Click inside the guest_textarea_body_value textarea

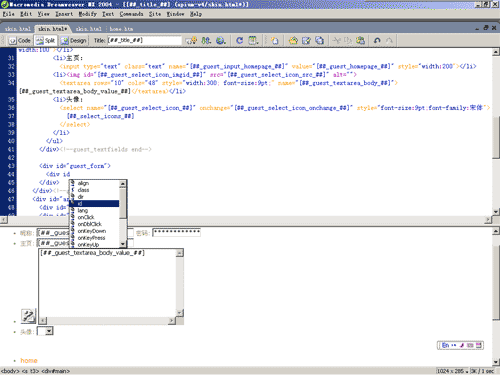tap(107, 283)
